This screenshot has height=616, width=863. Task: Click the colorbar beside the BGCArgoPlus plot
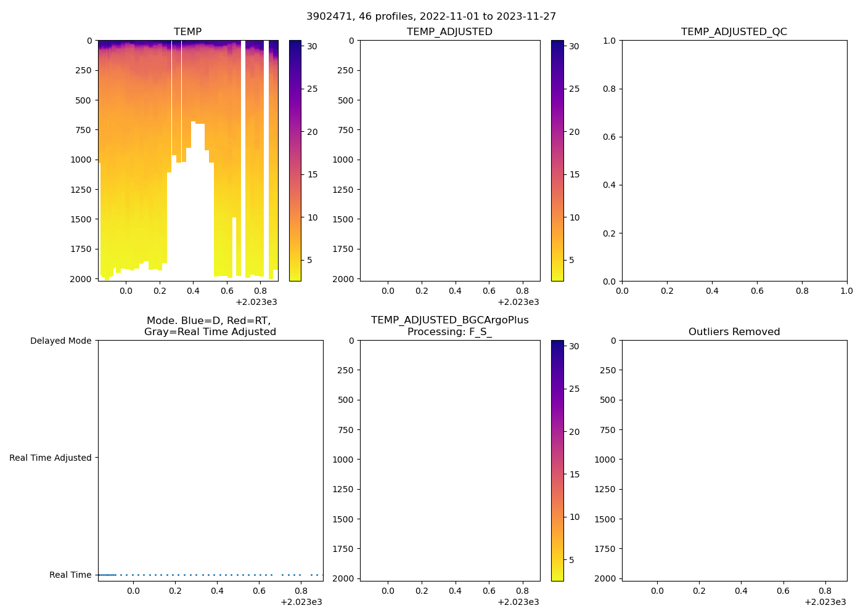pyautogui.click(x=557, y=460)
